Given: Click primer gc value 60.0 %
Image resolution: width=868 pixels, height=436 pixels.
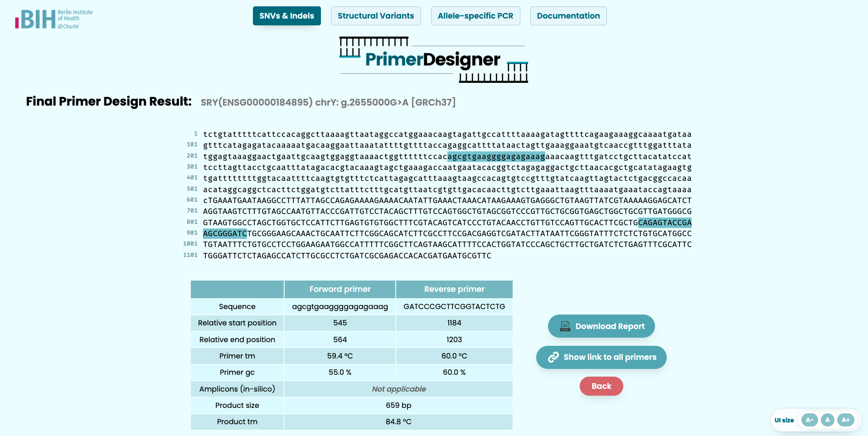Looking at the screenshot, I should tap(454, 372).
